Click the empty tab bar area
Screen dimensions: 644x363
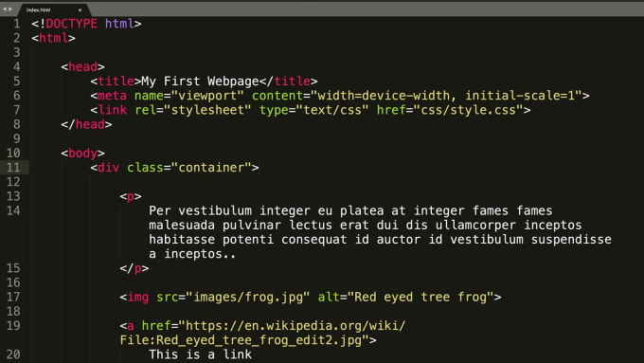pos(366,9)
